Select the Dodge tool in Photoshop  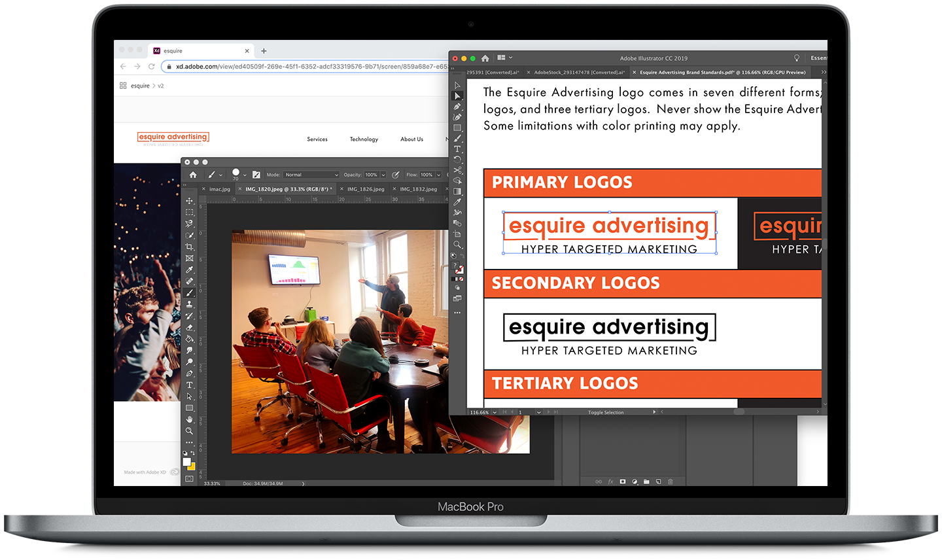[x=189, y=362]
